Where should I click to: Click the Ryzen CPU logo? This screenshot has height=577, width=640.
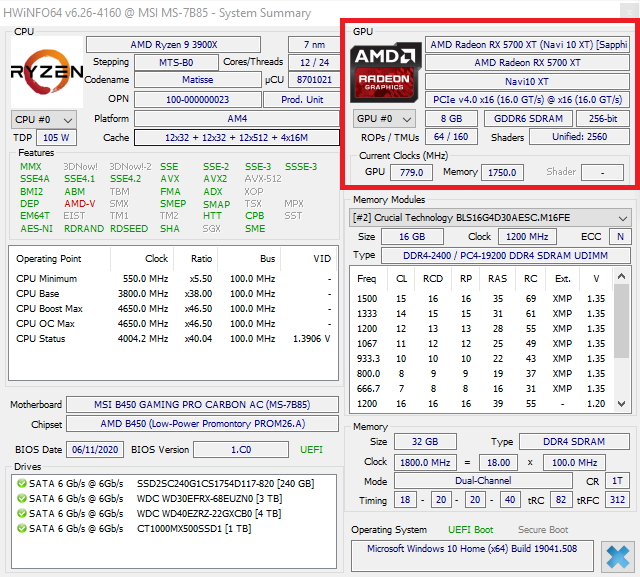pyautogui.click(x=47, y=72)
